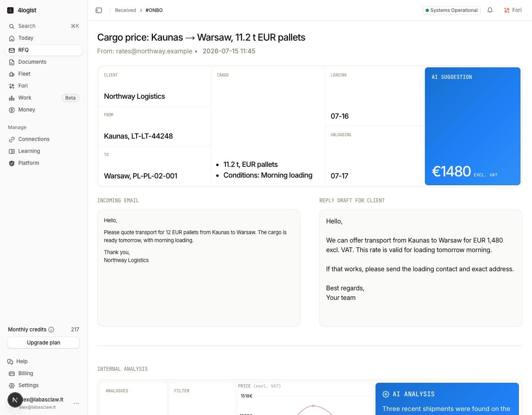Image resolution: width=532 pixels, height=415 pixels.
Task: Click the Fleet truck icon
Action: click(x=12, y=74)
